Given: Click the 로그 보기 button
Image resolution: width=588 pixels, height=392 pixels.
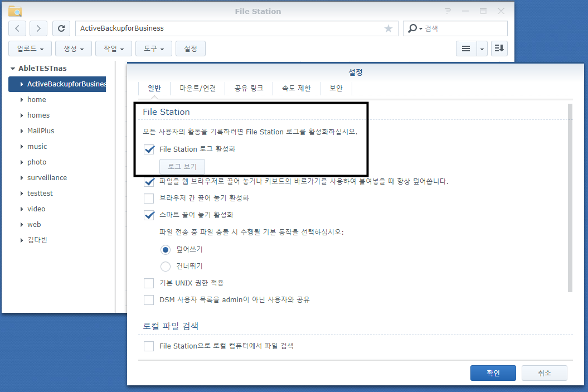Looking at the screenshot, I should point(182,167).
